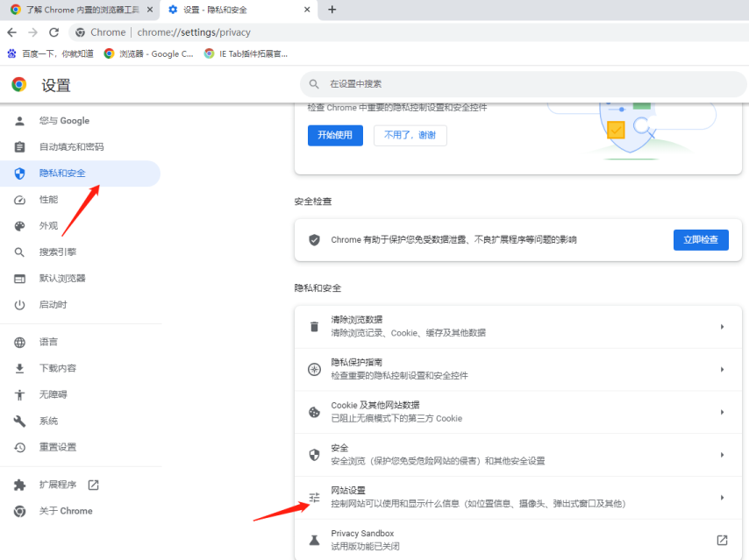Click the trash icon for 清除浏览数据
Screen dimensions: 749x560
click(314, 326)
